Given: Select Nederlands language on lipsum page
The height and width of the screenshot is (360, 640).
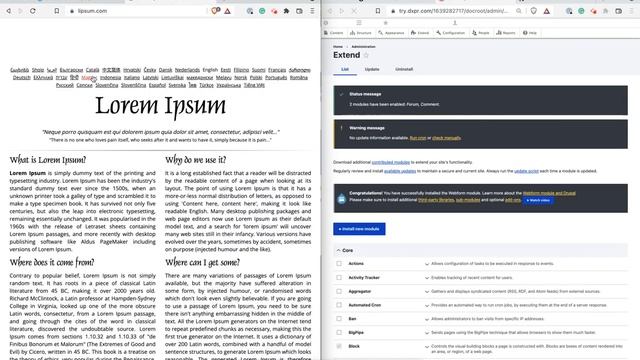Looking at the screenshot, I should click(x=187, y=70).
